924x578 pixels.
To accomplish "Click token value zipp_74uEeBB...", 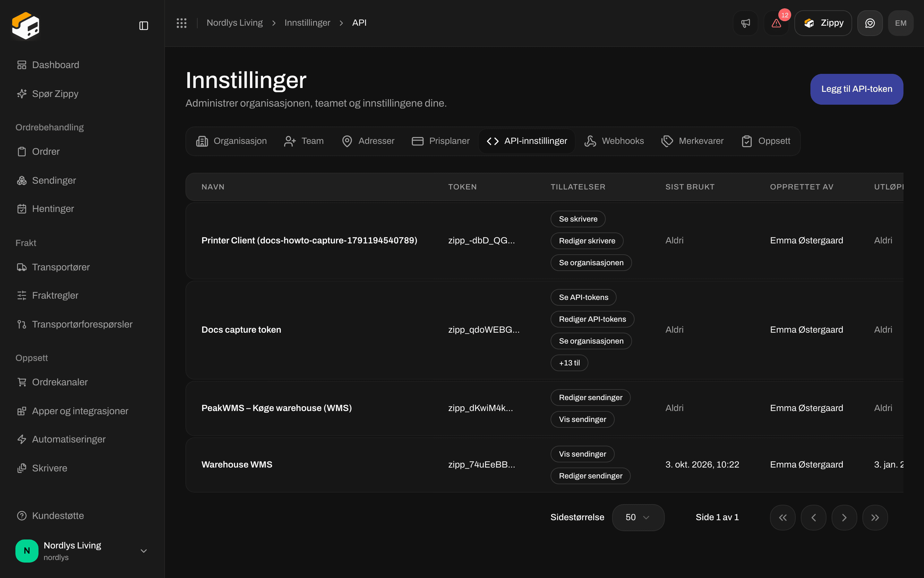I will [482, 464].
